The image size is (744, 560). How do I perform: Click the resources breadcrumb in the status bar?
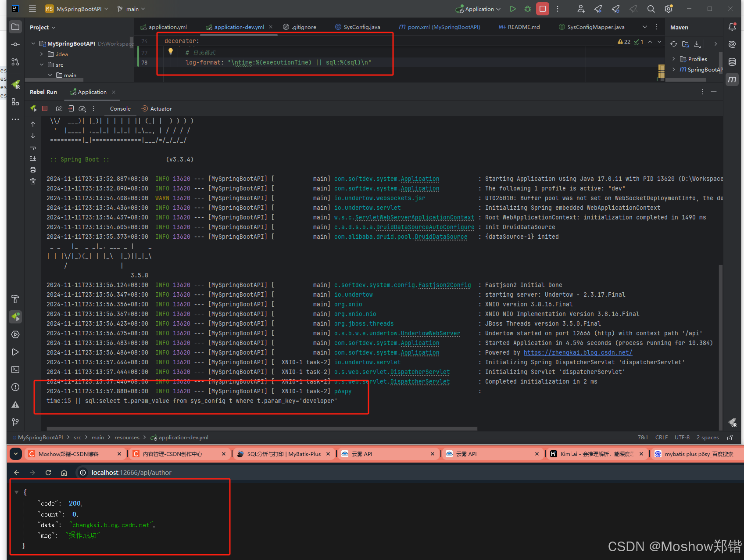point(127,437)
